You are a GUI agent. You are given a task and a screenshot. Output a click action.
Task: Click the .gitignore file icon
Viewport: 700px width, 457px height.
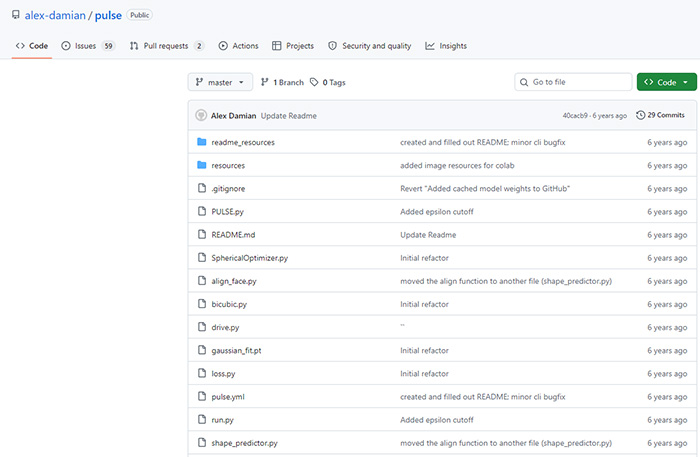[x=202, y=188]
